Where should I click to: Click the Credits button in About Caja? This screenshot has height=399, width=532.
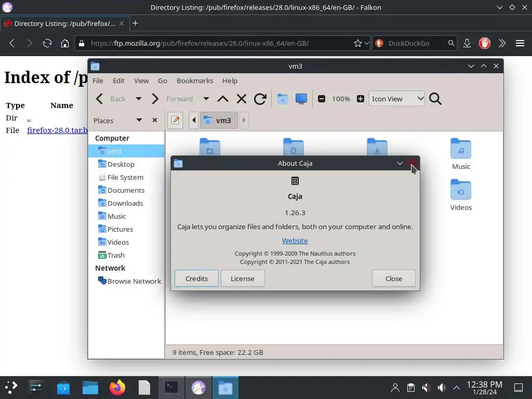(196, 278)
